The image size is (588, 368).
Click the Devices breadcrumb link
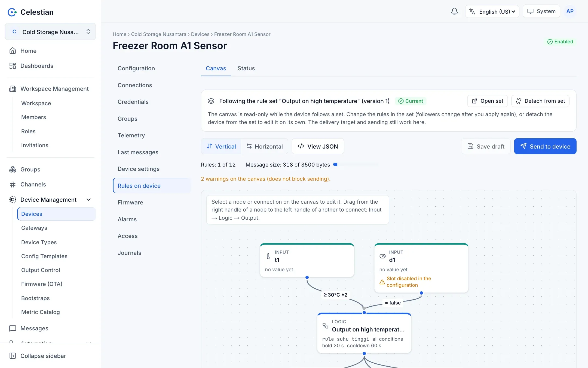click(200, 34)
